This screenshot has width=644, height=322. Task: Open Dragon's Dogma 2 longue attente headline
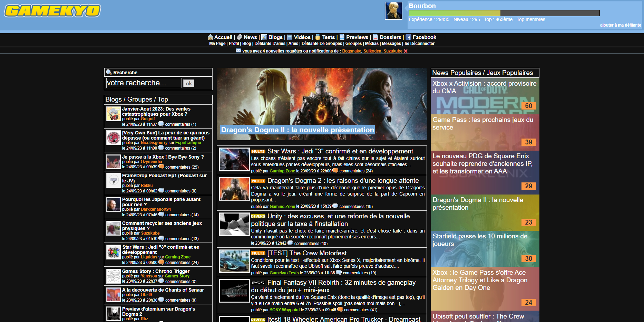pos(343,181)
